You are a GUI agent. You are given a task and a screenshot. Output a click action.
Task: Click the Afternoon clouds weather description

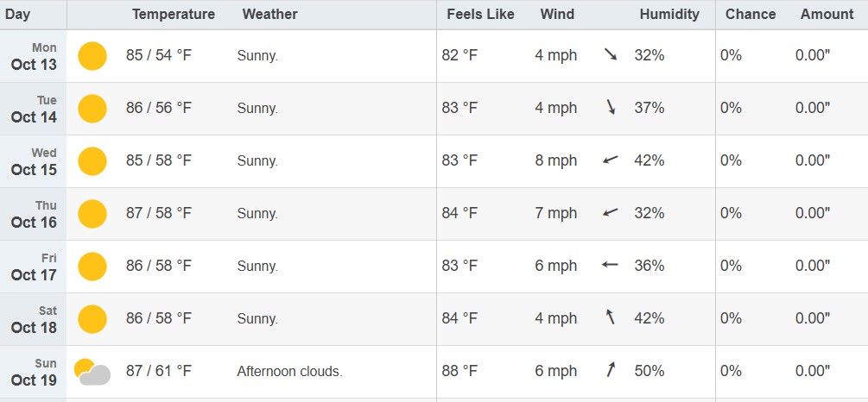click(x=289, y=372)
